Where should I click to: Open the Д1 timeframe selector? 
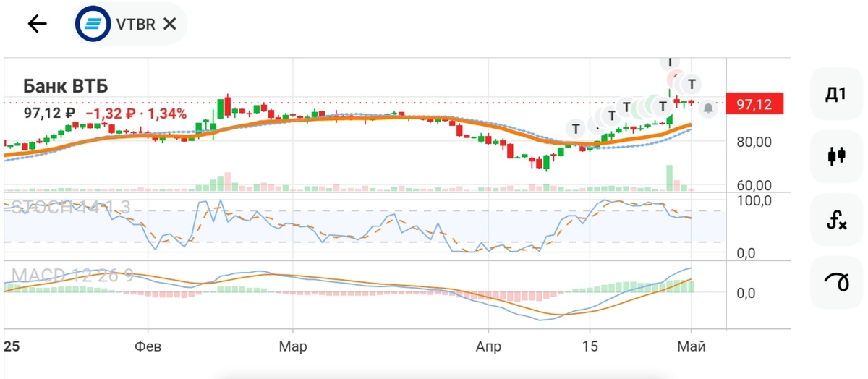pos(836,93)
